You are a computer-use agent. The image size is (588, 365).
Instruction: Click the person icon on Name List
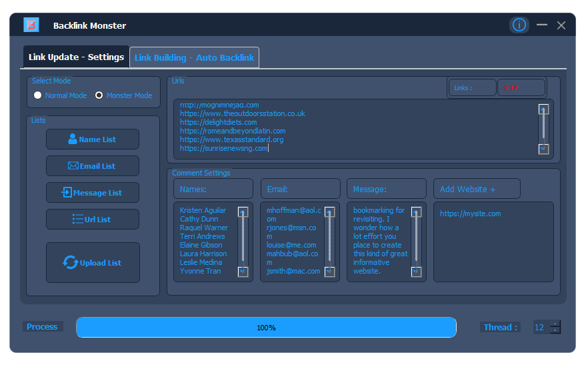(x=73, y=139)
